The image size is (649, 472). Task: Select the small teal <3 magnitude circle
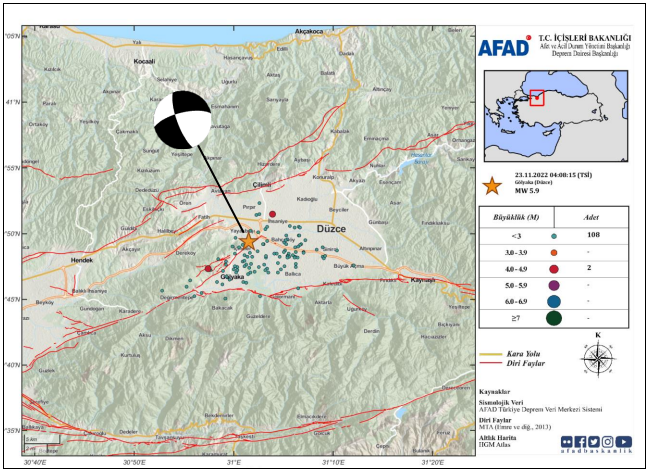(x=554, y=236)
